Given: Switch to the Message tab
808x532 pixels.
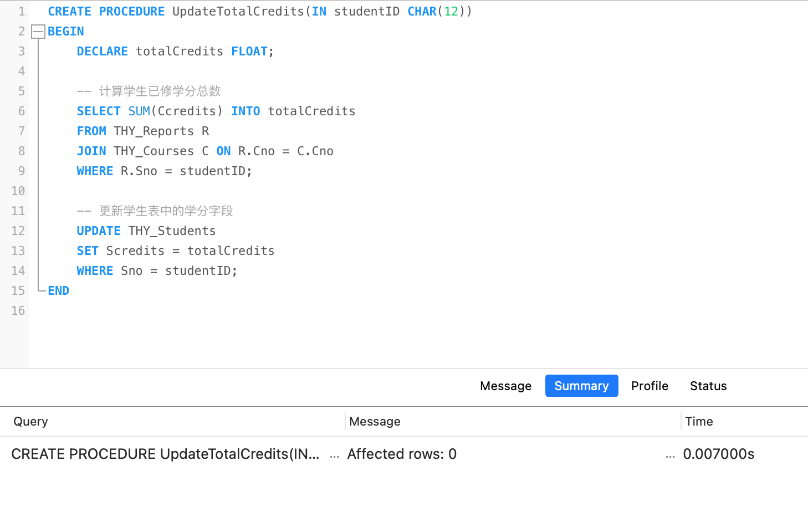Looking at the screenshot, I should (505, 386).
